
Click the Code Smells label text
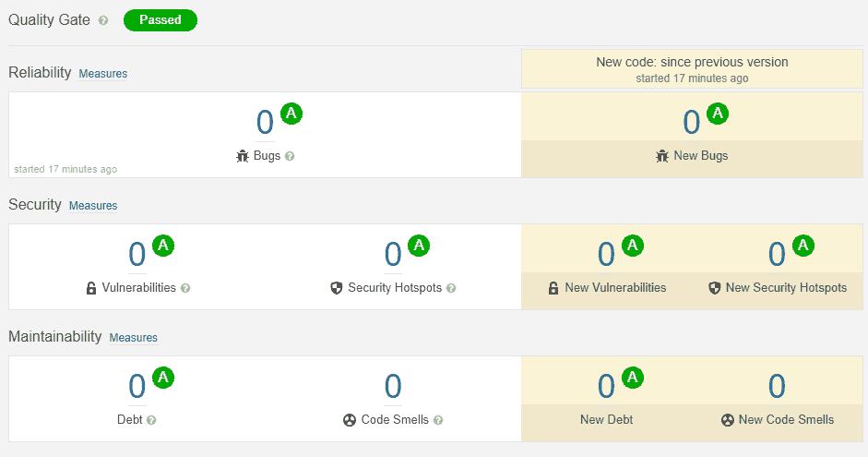[x=395, y=420]
